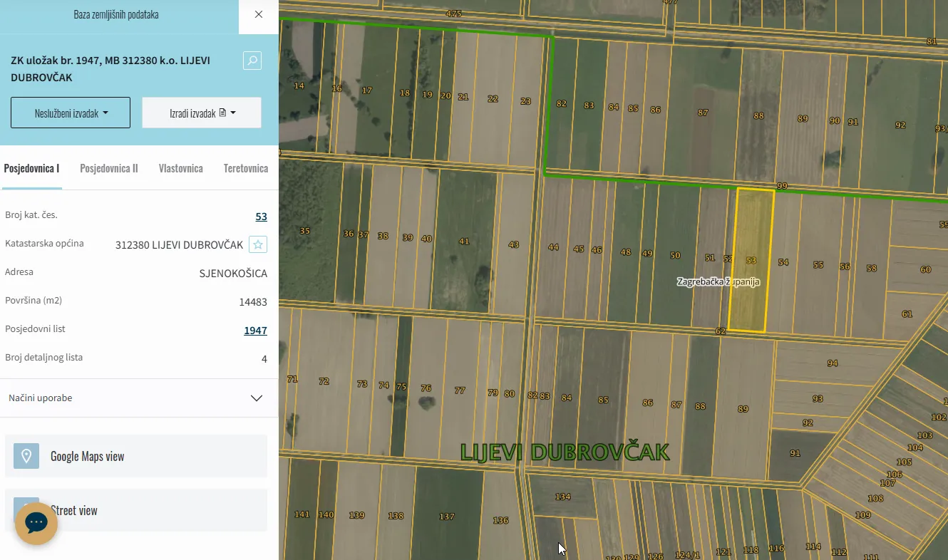The width and height of the screenshot is (948, 560).
Task: Select highlighted parcel 53 on the map
Action: click(x=751, y=261)
